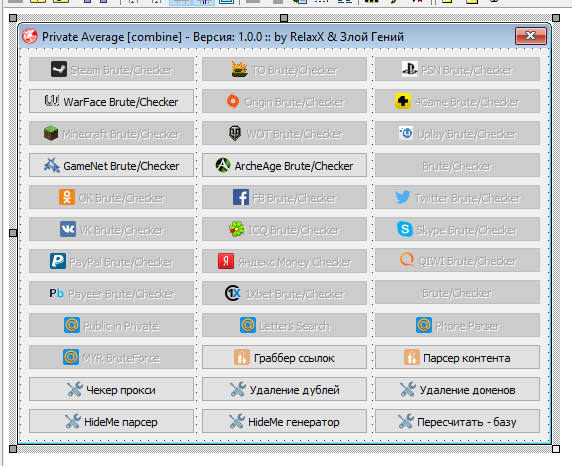Screen dimensions: 572x466
Task: Click the Steam logo icon
Action: [59, 69]
